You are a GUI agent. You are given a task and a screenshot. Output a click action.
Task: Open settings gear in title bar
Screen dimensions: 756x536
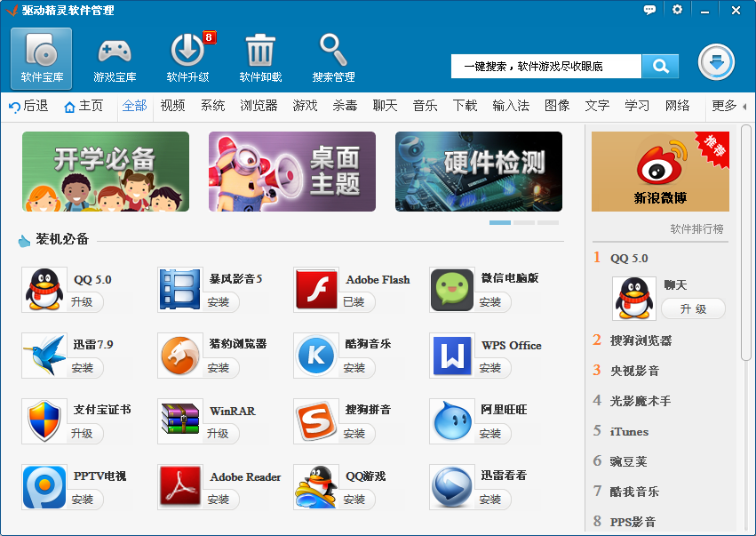pyautogui.click(x=678, y=10)
